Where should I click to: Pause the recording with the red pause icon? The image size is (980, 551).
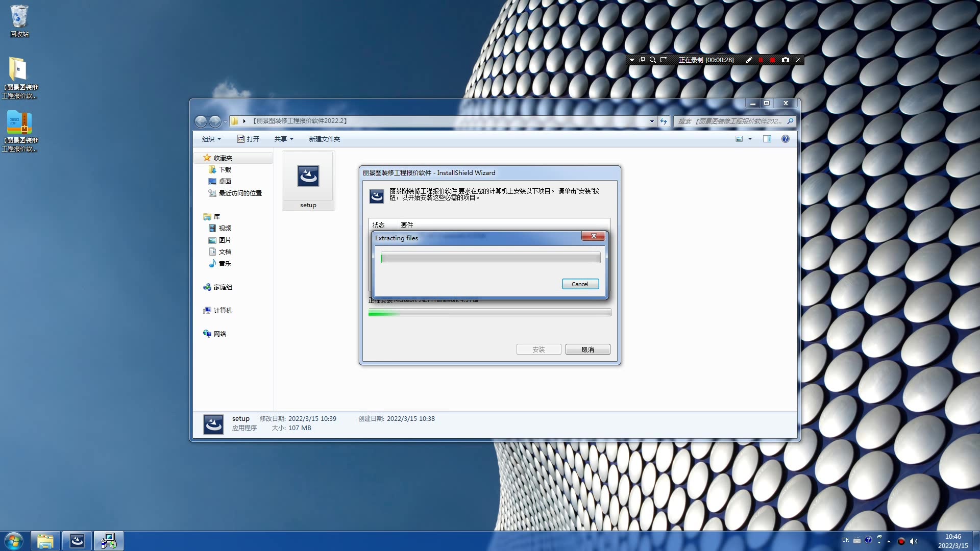[761, 60]
